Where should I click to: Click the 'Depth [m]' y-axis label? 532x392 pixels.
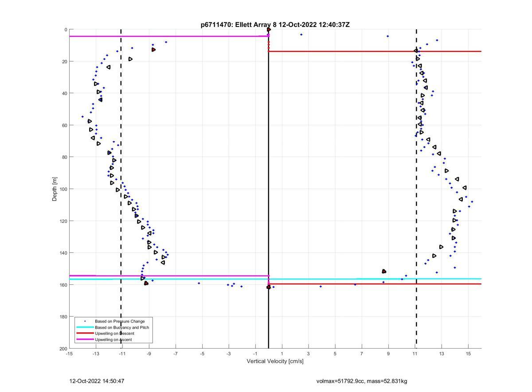(x=55, y=189)
